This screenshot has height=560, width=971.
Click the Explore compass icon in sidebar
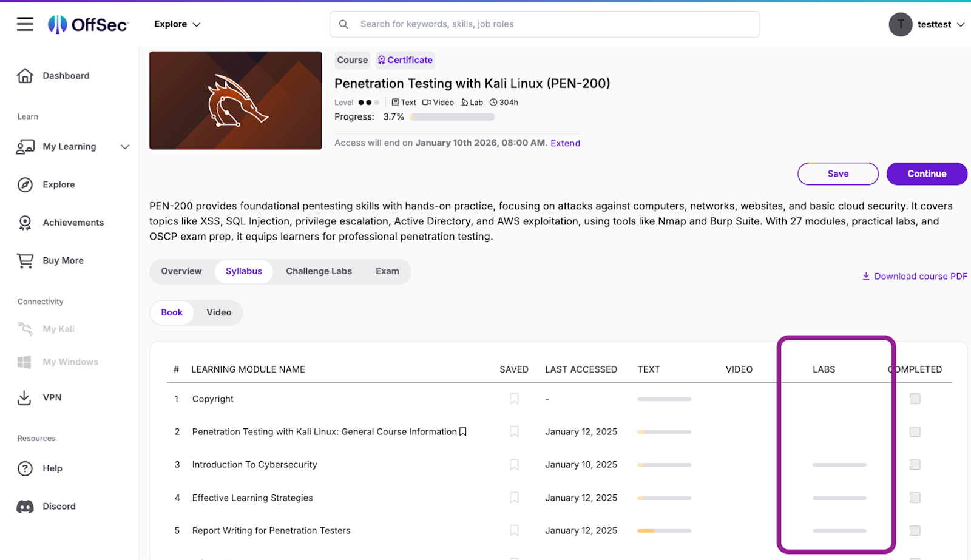(x=25, y=185)
